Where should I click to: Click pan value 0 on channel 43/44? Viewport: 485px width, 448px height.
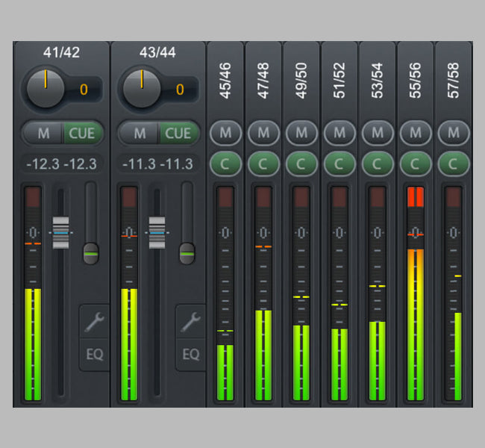[x=180, y=90]
